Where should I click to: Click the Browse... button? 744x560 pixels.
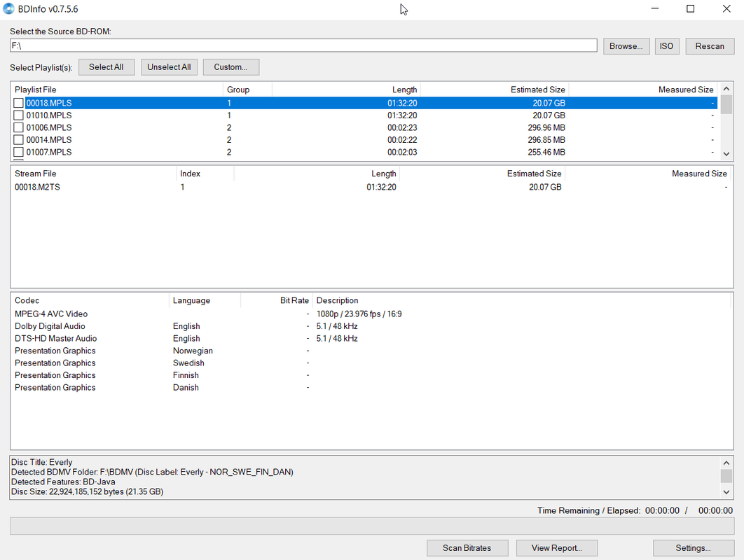pyautogui.click(x=626, y=46)
